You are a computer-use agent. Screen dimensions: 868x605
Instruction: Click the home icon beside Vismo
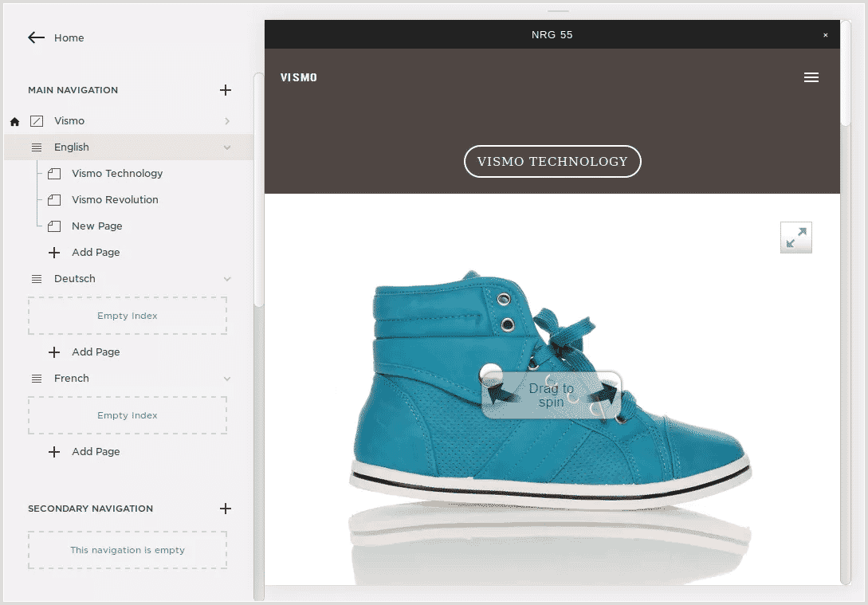click(14, 122)
